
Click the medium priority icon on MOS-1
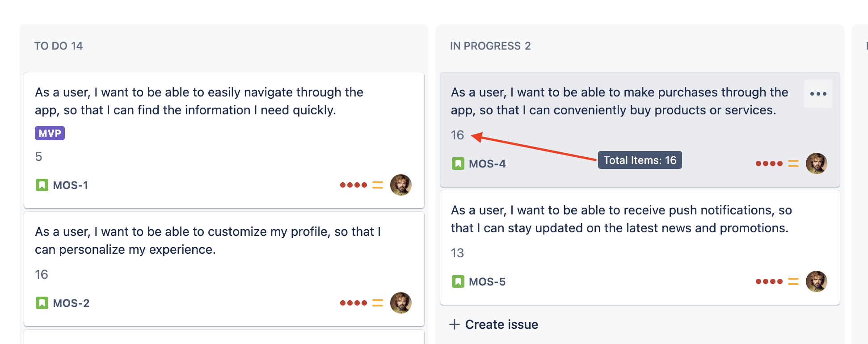pyautogui.click(x=378, y=185)
